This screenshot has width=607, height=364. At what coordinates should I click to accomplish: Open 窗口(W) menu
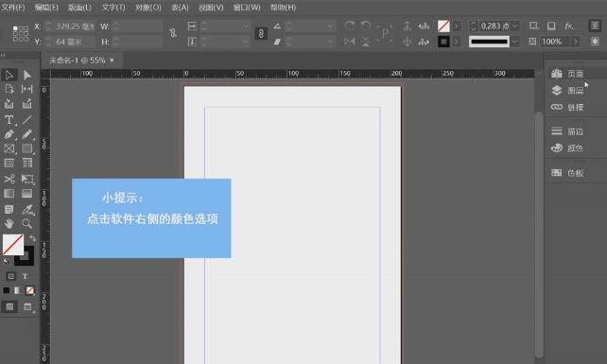(247, 8)
